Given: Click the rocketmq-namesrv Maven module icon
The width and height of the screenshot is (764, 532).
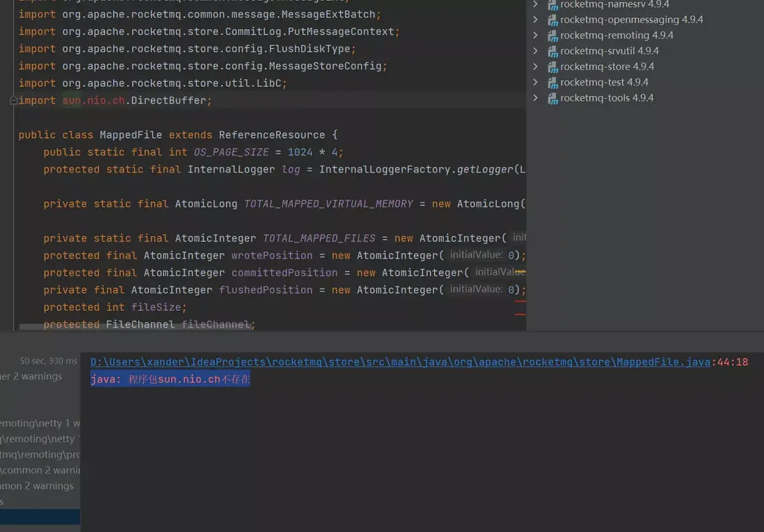Looking at the screenshot, I should pos(552,5).
